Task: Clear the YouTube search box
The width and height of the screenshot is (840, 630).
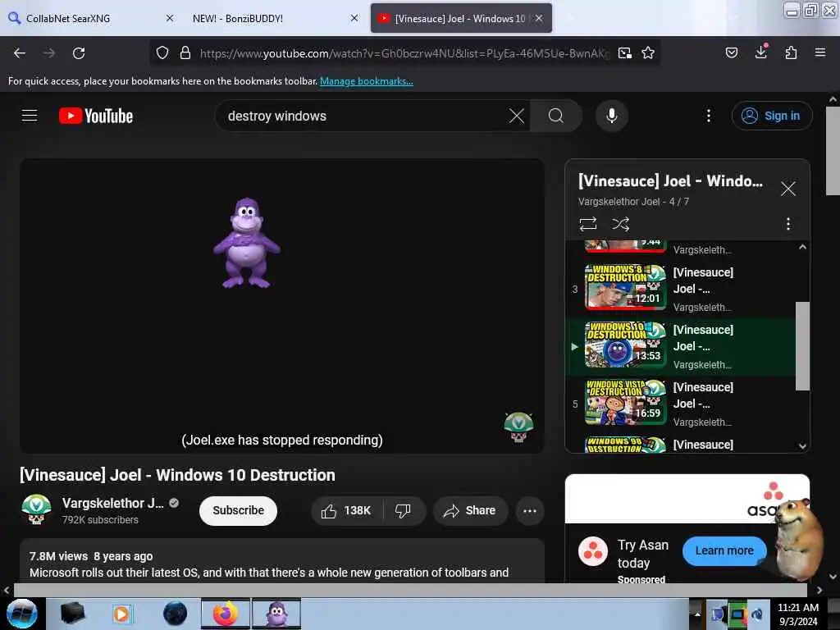Action: click(517, 116)
